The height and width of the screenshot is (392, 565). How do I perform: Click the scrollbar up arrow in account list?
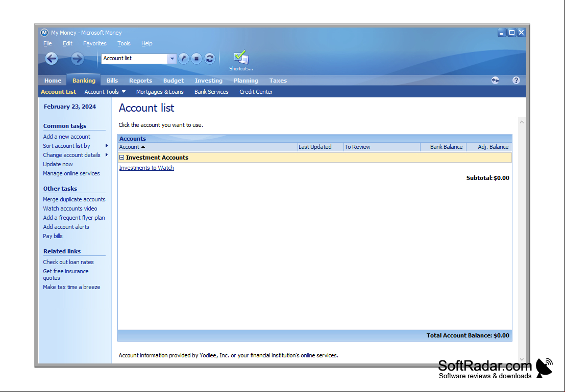click(522, 122)
